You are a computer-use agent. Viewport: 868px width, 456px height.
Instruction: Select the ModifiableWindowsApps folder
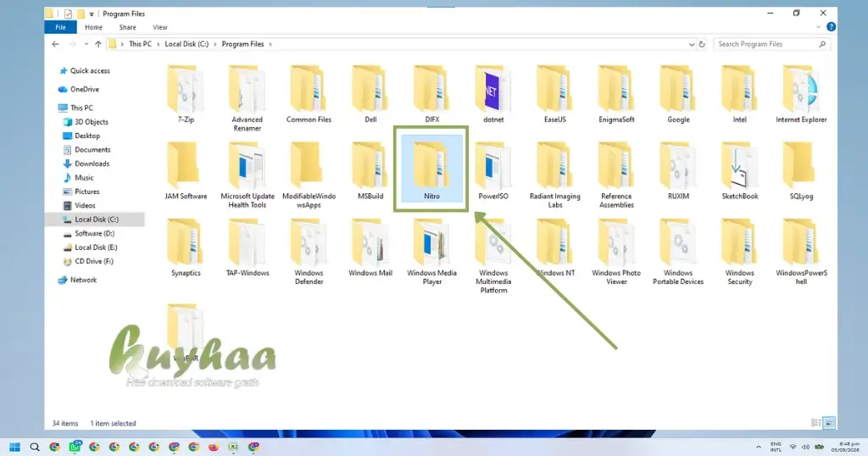click(x=309, y=175)
